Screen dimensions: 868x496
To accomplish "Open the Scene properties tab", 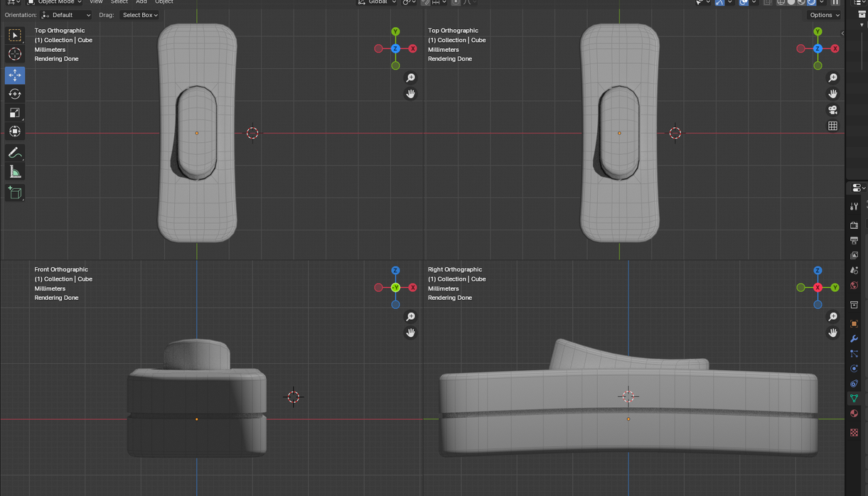I will (x=854, y=270).
